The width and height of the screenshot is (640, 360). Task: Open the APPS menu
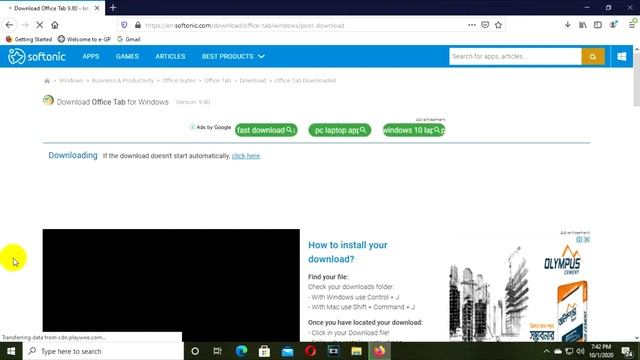point(91,56)
